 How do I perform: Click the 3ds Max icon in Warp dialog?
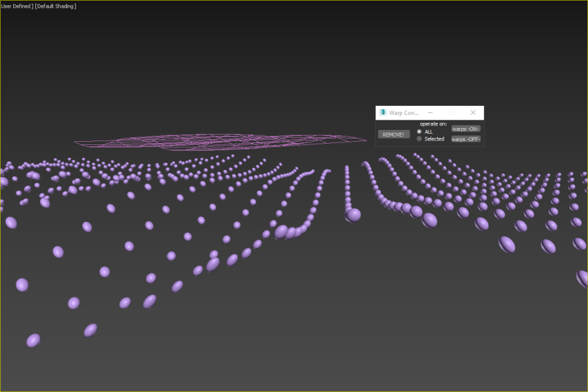(x=383, y=112)
